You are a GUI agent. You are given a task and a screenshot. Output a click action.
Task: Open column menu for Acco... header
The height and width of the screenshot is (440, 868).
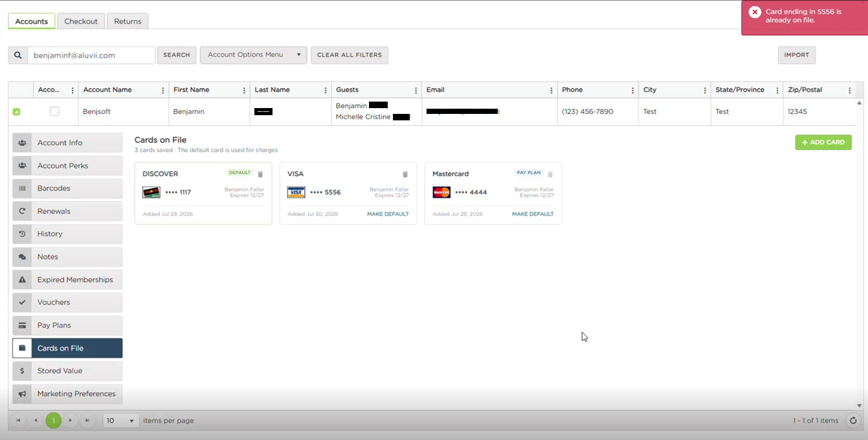[72, 91]
